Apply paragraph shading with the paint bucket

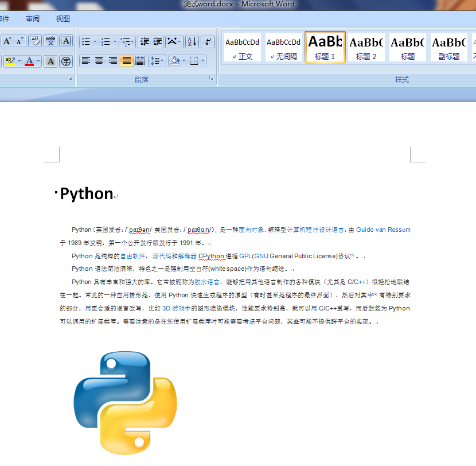coord(175,61)
